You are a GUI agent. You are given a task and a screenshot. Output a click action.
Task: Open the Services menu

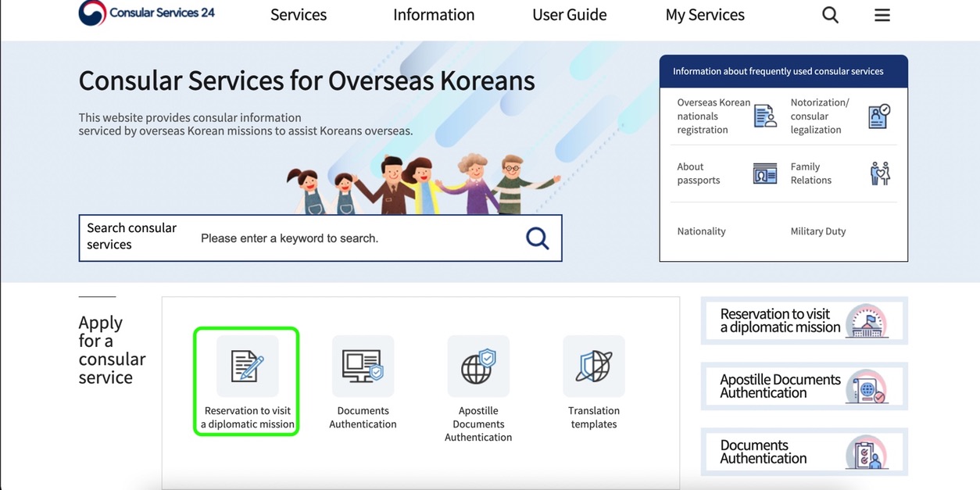[298, 14]
